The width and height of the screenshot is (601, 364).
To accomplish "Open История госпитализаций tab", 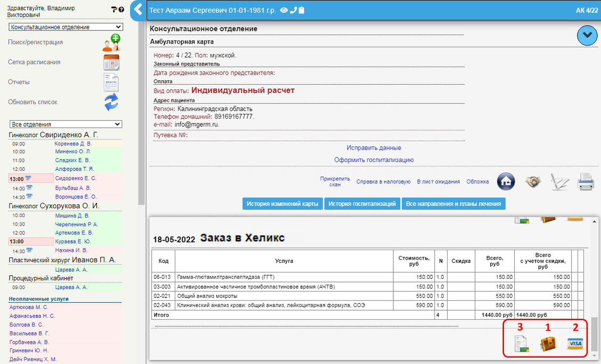I will (x=362, y=204).
